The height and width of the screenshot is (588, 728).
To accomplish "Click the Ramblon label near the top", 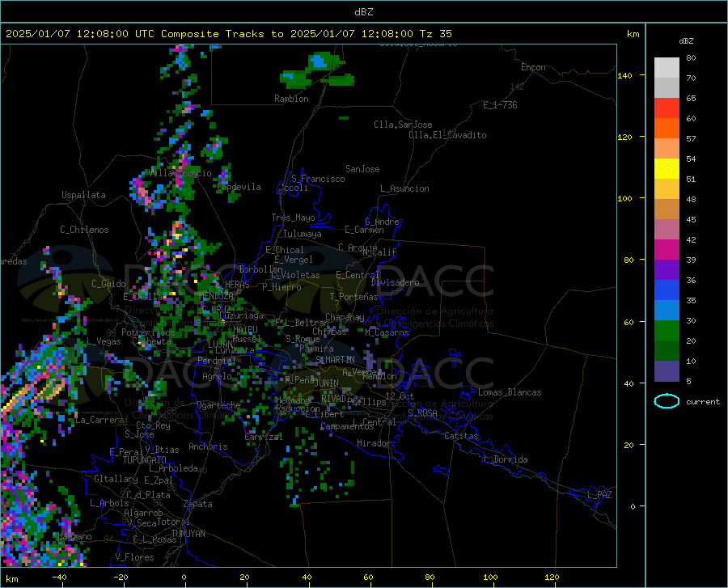I will [291, 99].
